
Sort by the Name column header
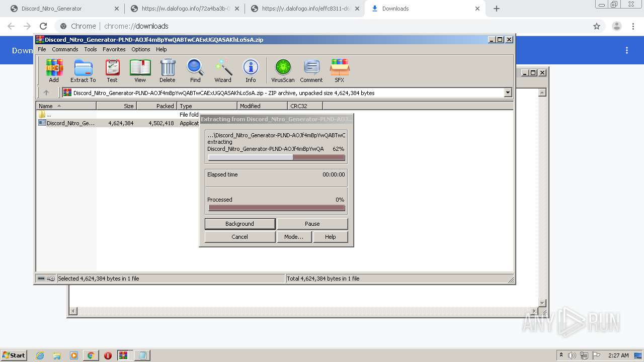pyautogui.click(x=66, y=106)
